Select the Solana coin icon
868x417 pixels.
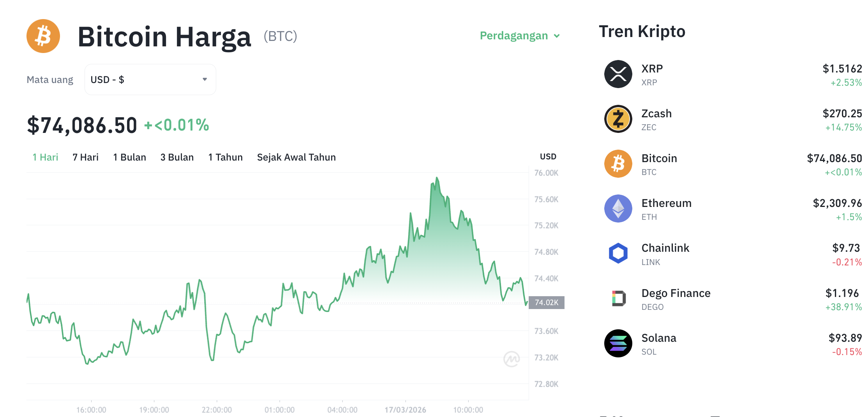[x=618, y=343]
